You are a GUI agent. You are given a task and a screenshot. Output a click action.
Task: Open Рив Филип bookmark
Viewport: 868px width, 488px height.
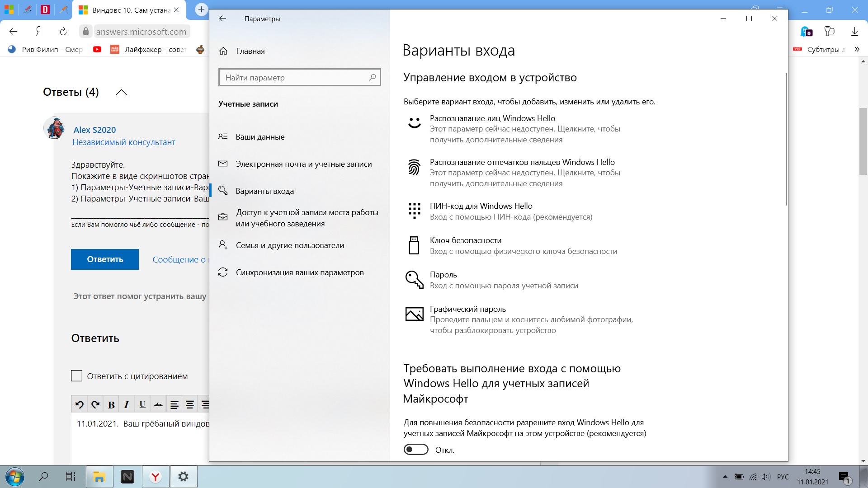click(x=45, y=49)
